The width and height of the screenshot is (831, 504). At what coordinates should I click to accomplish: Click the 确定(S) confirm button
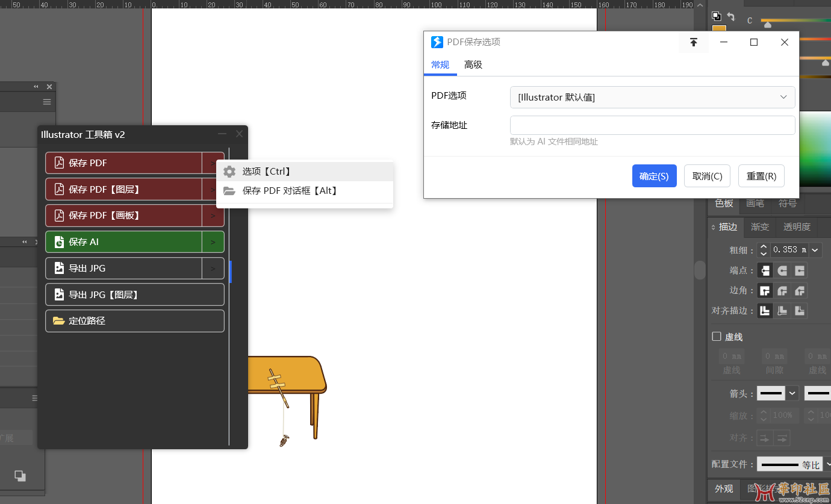(x=654, y=176)
